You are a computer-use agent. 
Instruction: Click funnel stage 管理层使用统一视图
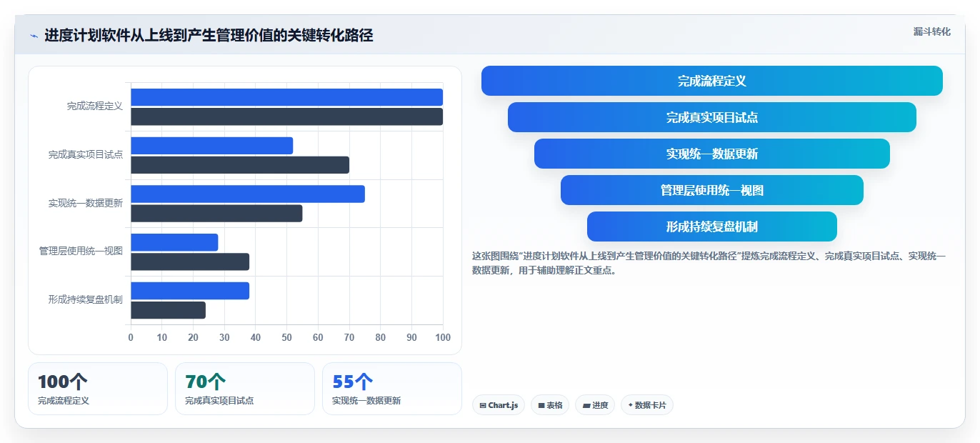(712, 190)
